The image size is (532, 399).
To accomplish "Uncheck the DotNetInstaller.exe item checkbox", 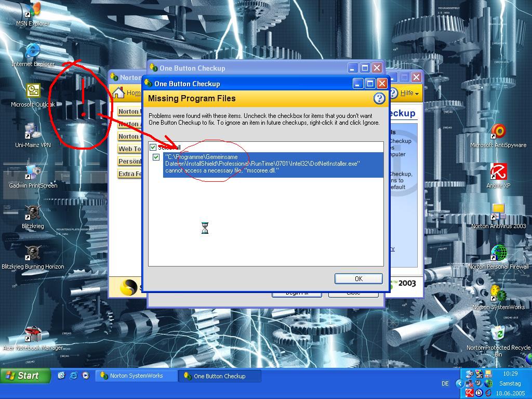I will (156, 157).
